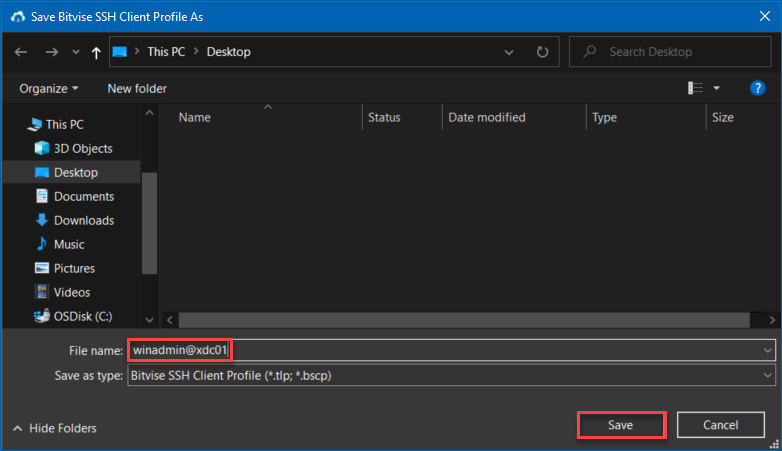
Task: Click the horizontal scrollbar right arrow
Action: [772, 320]
